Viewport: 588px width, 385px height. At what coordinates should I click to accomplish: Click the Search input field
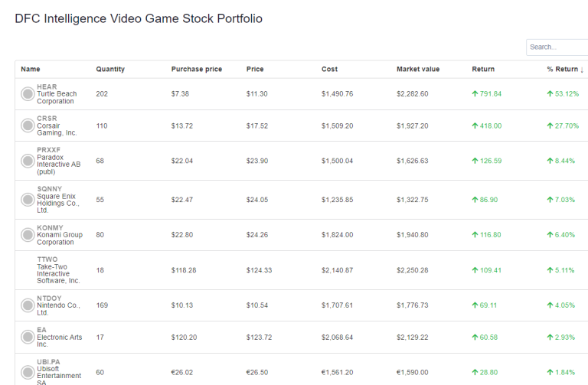557,47
